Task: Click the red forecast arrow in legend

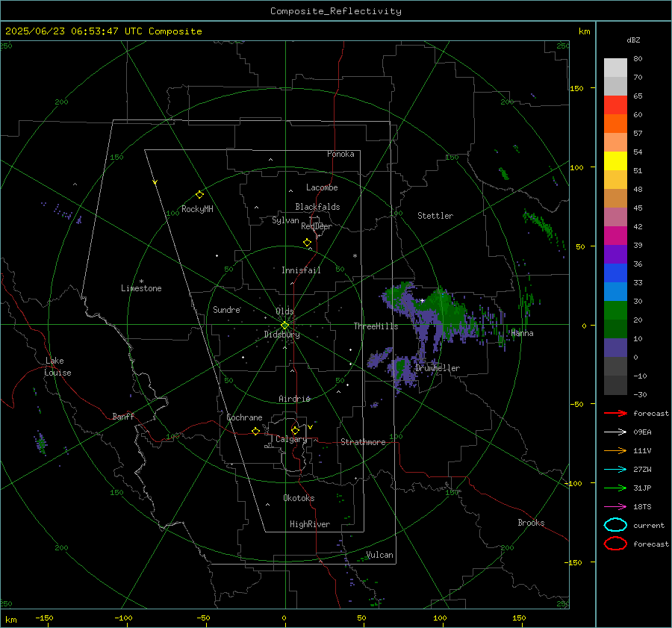Action: click(x=615, y=413)
